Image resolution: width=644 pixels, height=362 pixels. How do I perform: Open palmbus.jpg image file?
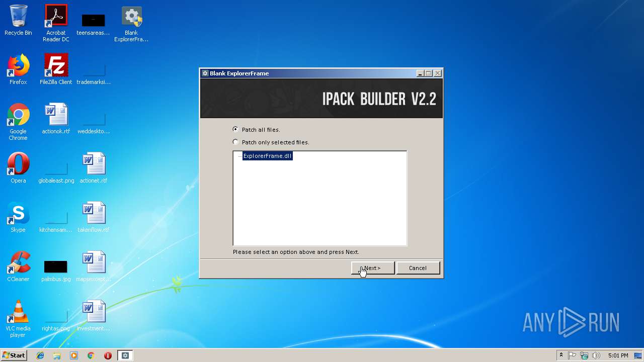56,271
